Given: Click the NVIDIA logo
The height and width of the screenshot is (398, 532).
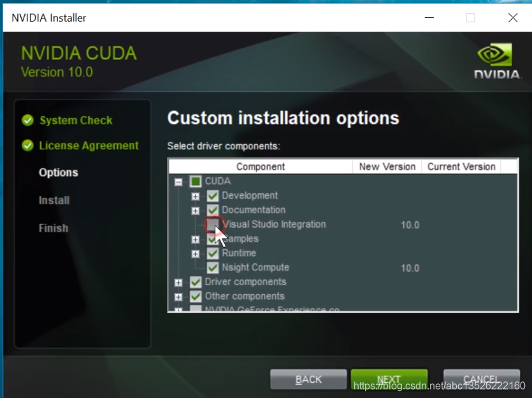Looking at the screenshot, I should pyautogui.click(x=497, y=61).
